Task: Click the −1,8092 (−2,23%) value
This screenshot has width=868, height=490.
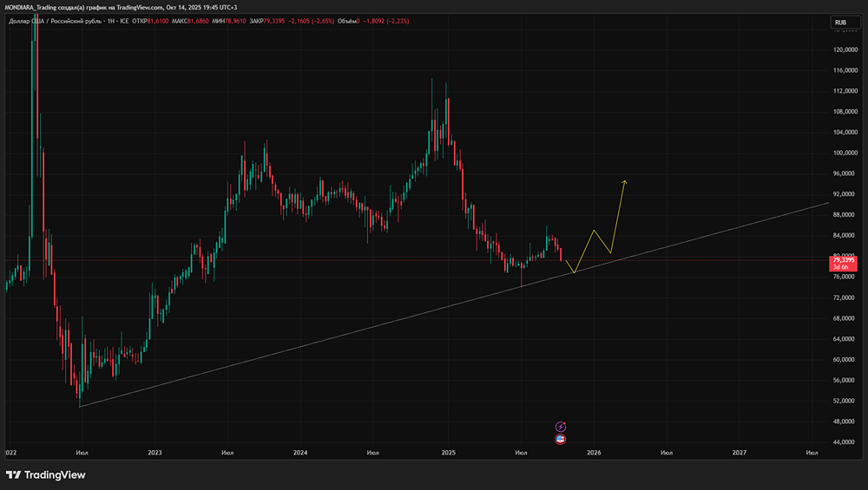Action: coord(386,21)
